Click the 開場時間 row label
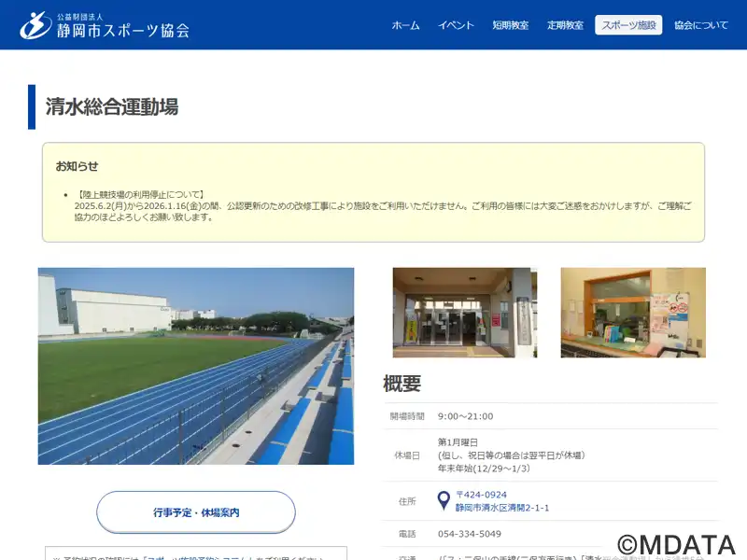Screen dimensions: 747x560 click(x=407, y=416)
